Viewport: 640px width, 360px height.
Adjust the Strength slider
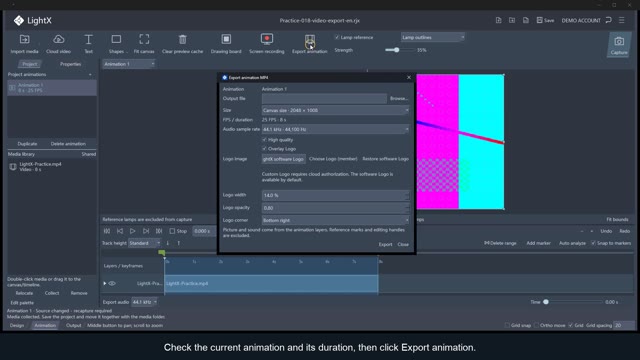tap(396, 50)
